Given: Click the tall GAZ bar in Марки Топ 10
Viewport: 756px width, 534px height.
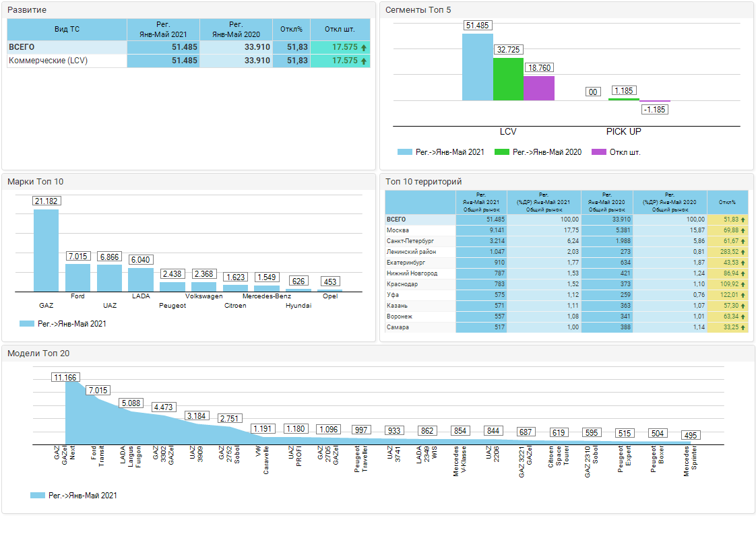Looking at the screenshot, I should (46, 251).
